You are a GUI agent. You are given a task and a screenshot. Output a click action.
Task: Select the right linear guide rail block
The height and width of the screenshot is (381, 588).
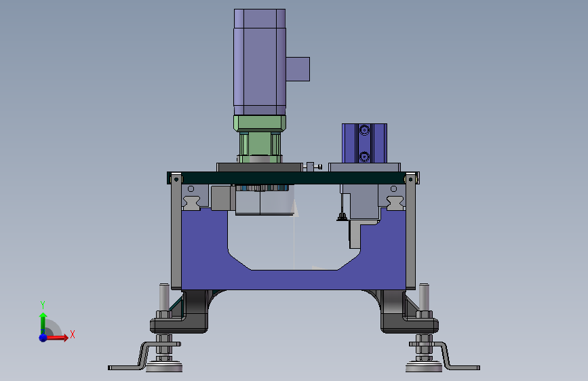coord(395,203)
